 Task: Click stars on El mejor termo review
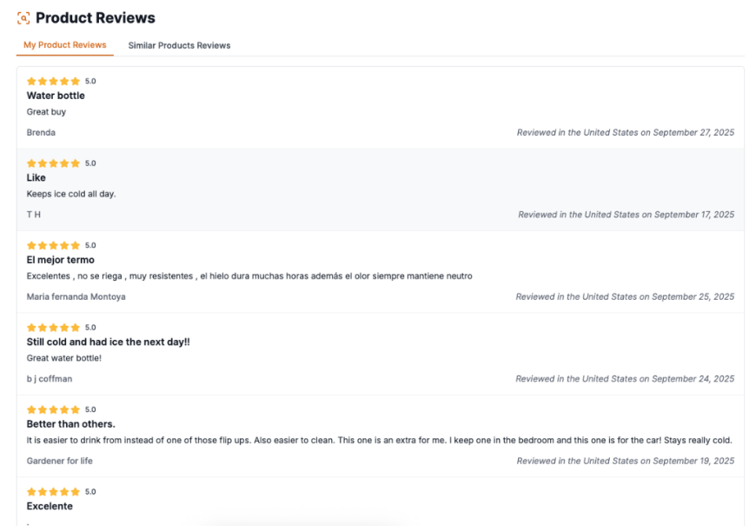click(x=53, y=246)
